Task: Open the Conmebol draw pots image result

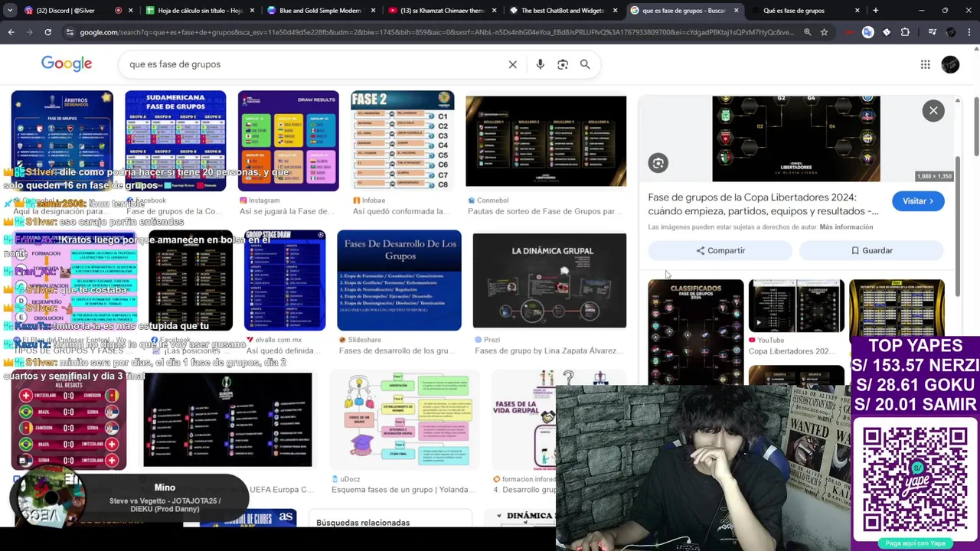Action: [546, 141]
